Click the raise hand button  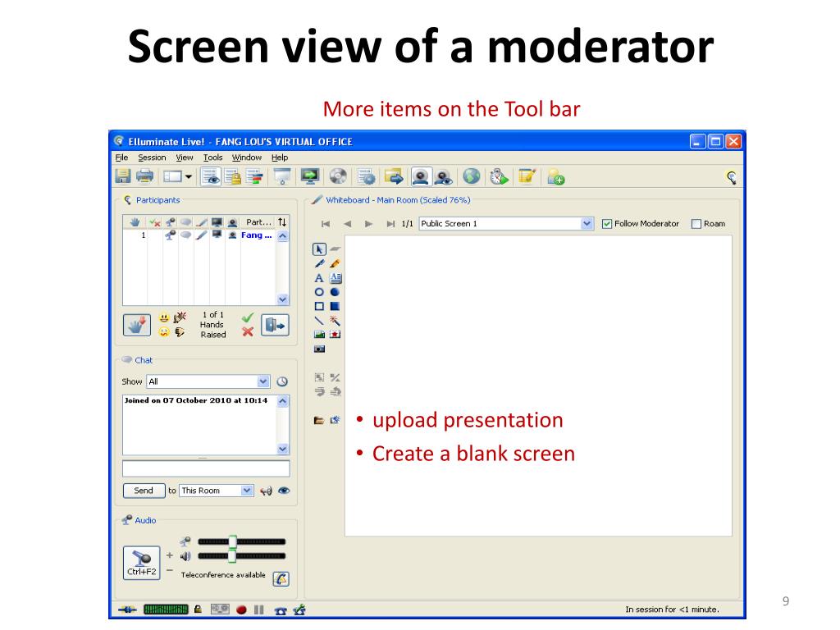click(x=137, y=325)
